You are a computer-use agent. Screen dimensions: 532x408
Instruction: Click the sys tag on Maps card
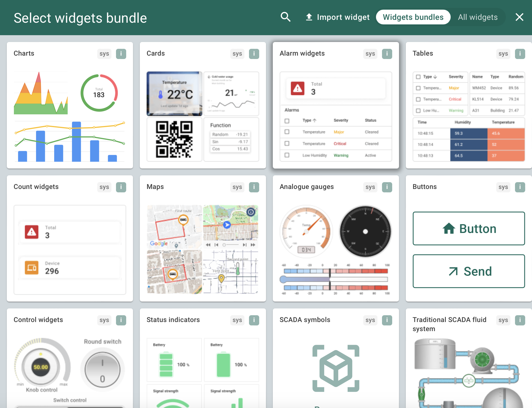[x=237, y=187]
